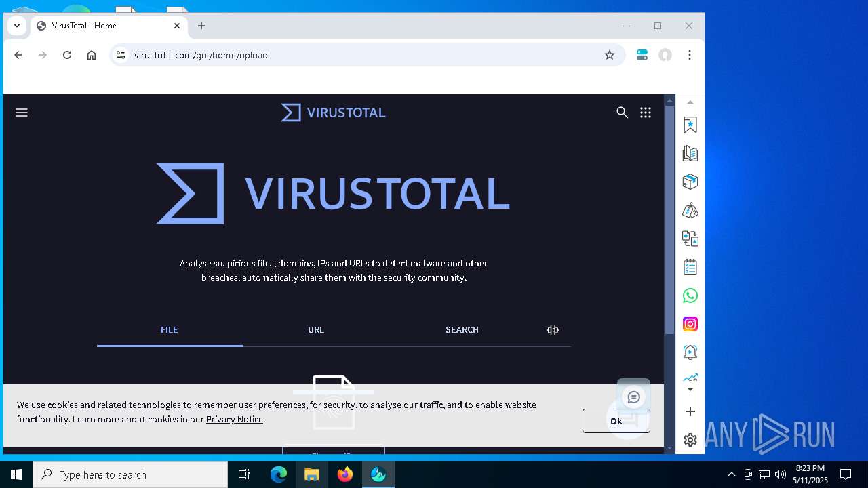The width and height of the screenshot is (868, 488).
Task: Add a new sidebar item with plus
Action: pyautogui.click(x=690, y=411)
